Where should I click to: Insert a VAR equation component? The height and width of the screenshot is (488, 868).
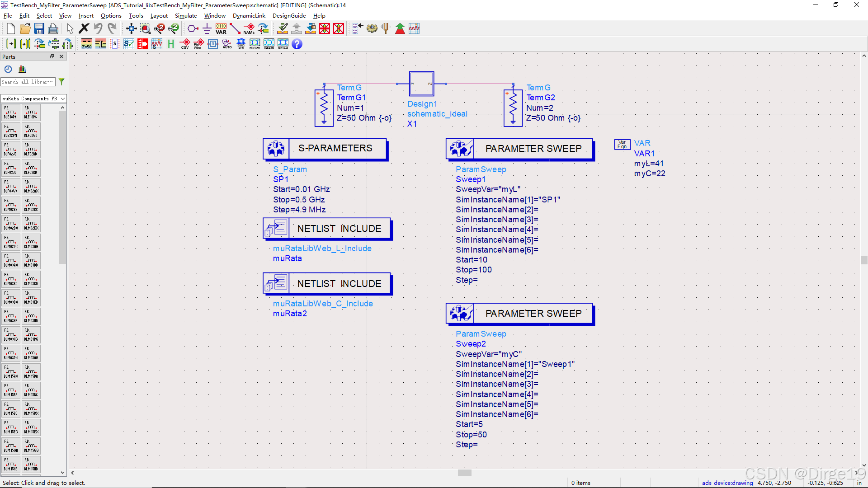tap(221, 28)
